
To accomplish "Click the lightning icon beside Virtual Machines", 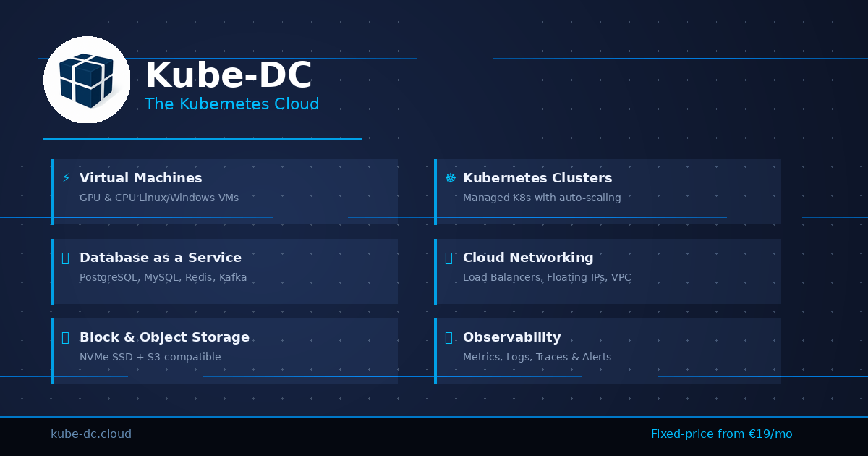I will pos(66,178).
